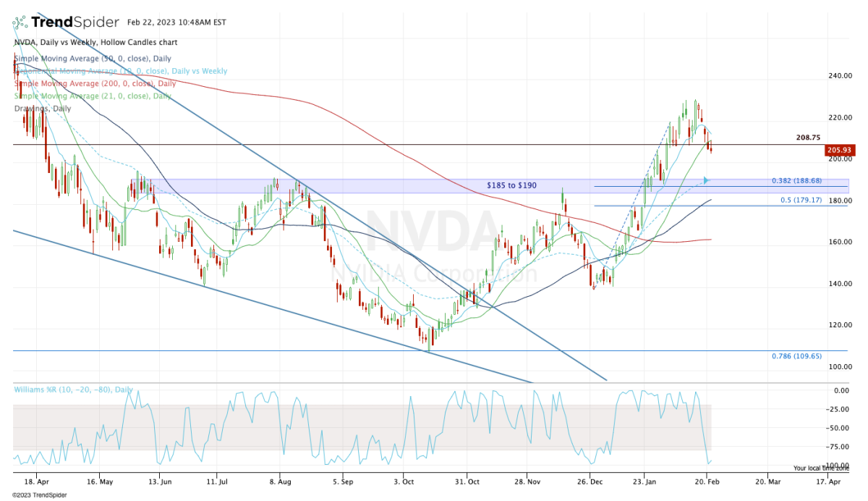This screenshot has width=868, height=501.
Task: Click the 0.5 (179.17) Fibonacci label
Action: (801, 200)
